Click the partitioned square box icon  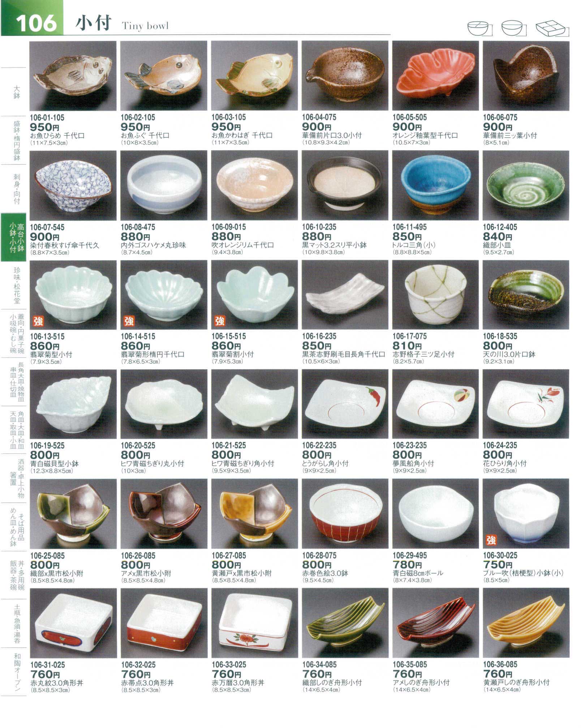tap(552, 29)
